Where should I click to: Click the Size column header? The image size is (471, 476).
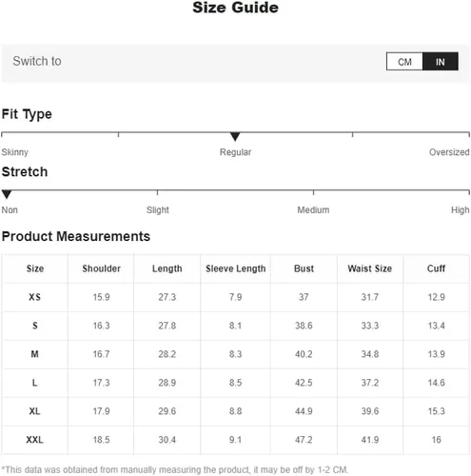pyautogui.click(x=35, y=268)
